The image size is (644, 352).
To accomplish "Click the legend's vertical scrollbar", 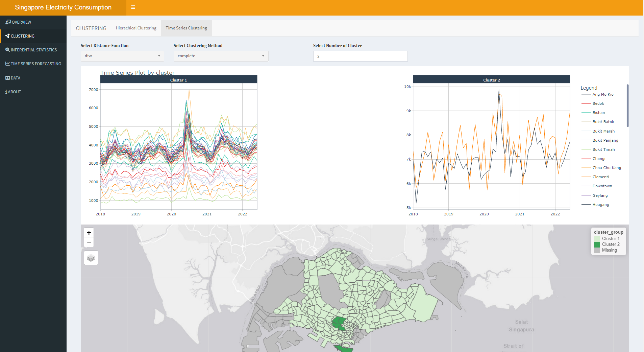I will (627, 106).
